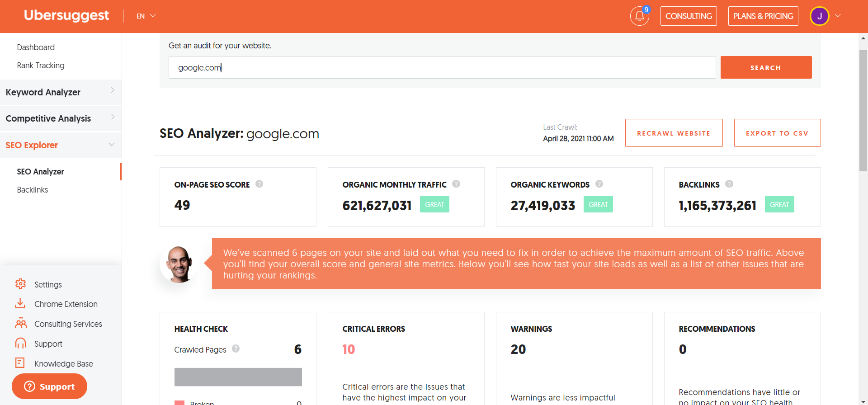Select SEO Analyzer in the sidebar
868x405 pixels.
click(40, 172)
